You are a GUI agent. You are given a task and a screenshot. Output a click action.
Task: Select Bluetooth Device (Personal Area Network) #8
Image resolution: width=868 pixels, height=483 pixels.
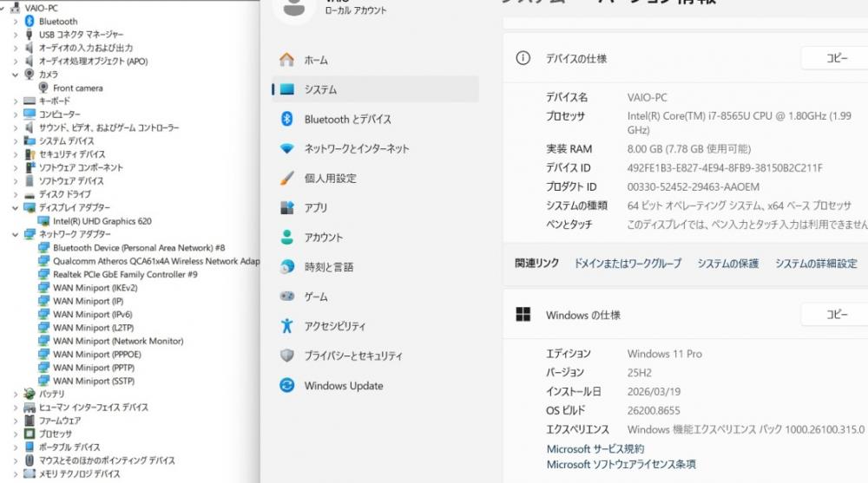pyautogui.click(x=139, y=247)
